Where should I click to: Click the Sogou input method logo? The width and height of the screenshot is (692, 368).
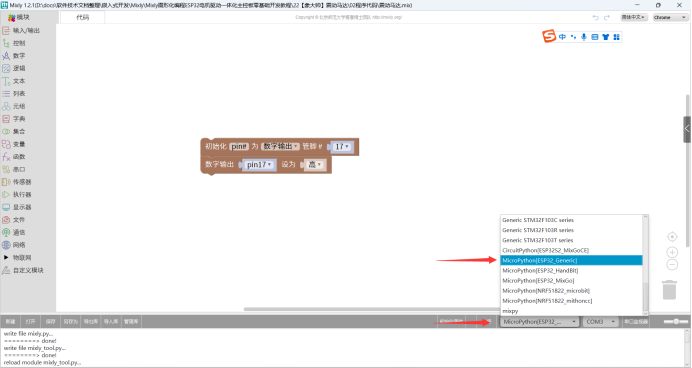point(549,36)
